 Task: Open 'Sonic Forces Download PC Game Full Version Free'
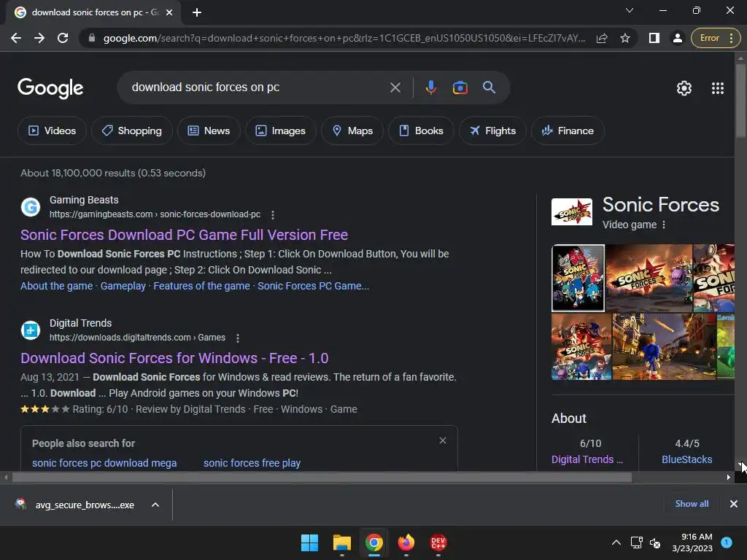click(184, 235)
